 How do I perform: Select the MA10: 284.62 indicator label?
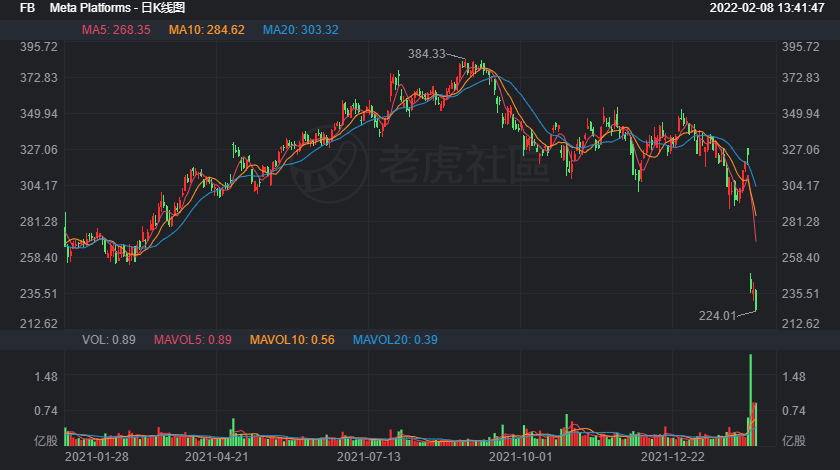click(x=207, y=30)
